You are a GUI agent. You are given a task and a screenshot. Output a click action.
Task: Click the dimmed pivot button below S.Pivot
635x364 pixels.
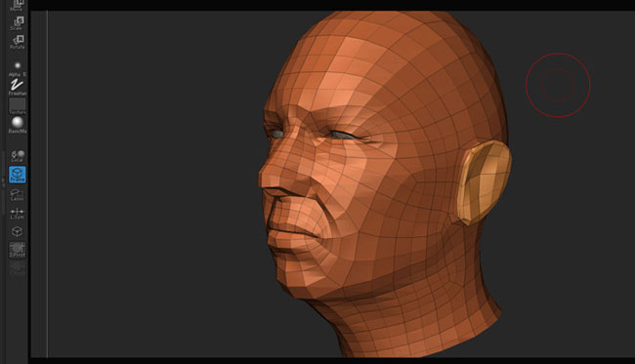click(x=17, y=267)
